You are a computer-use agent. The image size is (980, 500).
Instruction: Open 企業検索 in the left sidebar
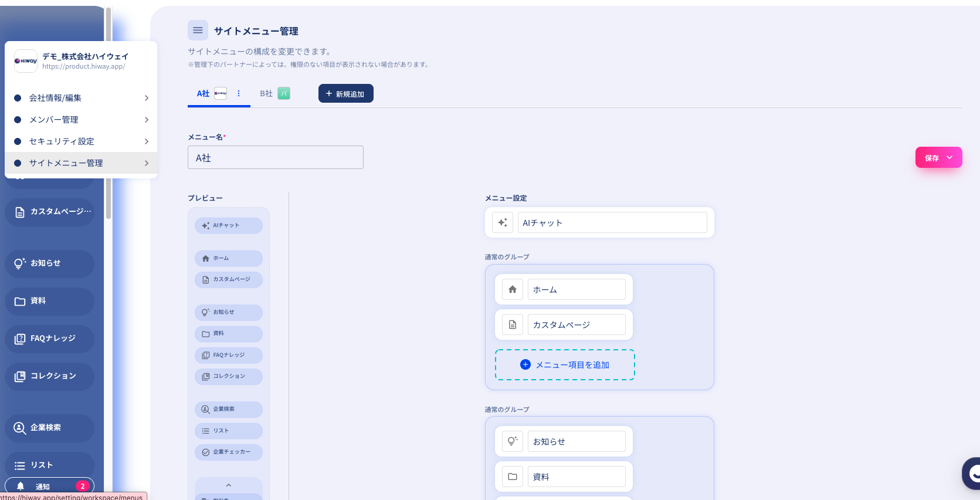click(50, 427)
